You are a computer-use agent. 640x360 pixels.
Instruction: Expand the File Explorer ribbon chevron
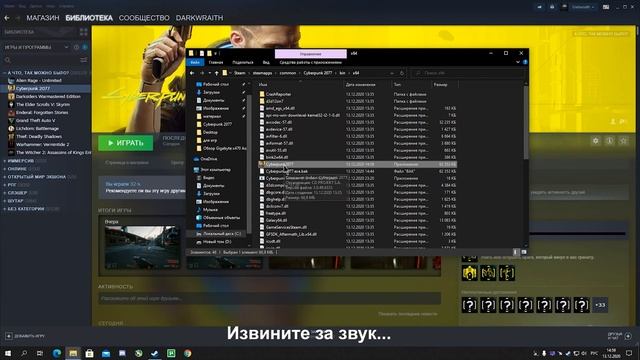coord(518,62)
